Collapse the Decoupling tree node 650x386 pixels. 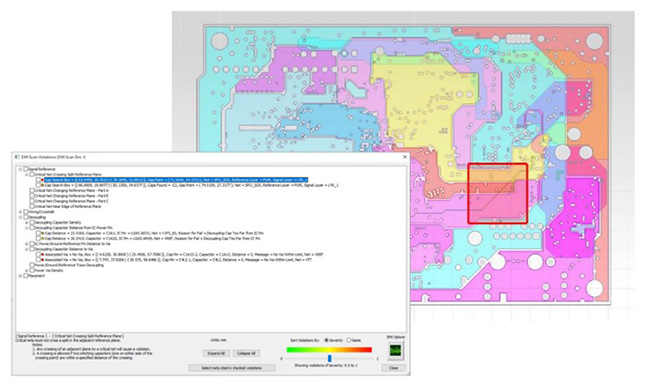(20, 217)
